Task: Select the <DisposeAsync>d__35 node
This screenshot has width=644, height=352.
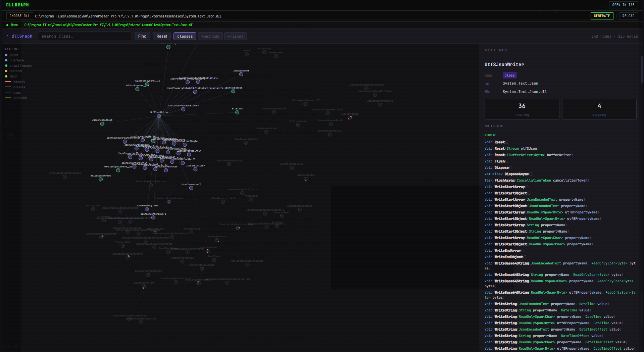Action: (x=147, y=85)
